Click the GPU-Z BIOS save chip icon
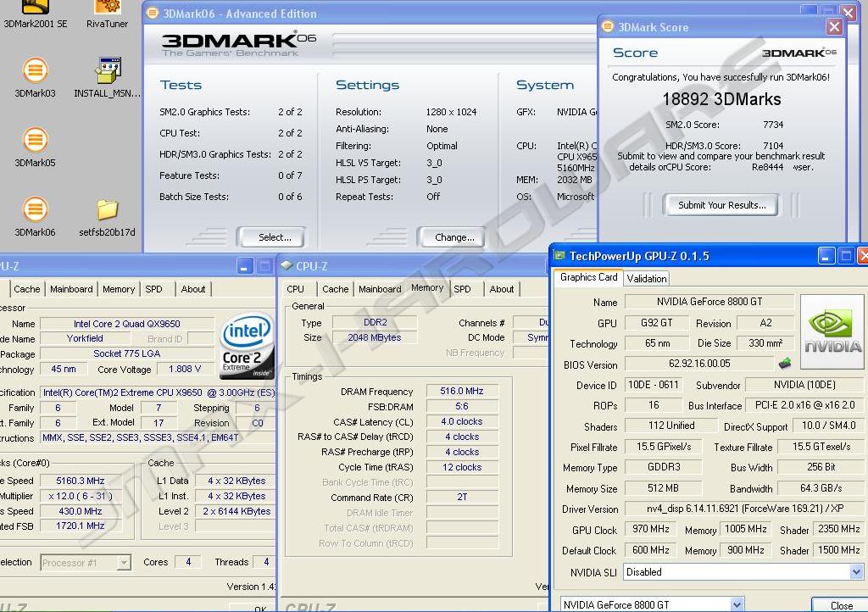 tap(784, 364)
